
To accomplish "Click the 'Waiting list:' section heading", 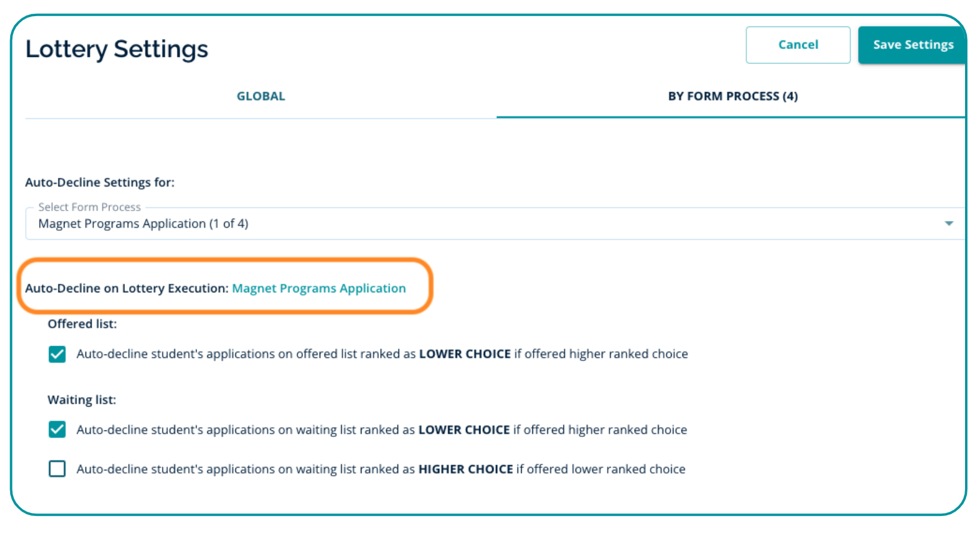I will (82, 400).
